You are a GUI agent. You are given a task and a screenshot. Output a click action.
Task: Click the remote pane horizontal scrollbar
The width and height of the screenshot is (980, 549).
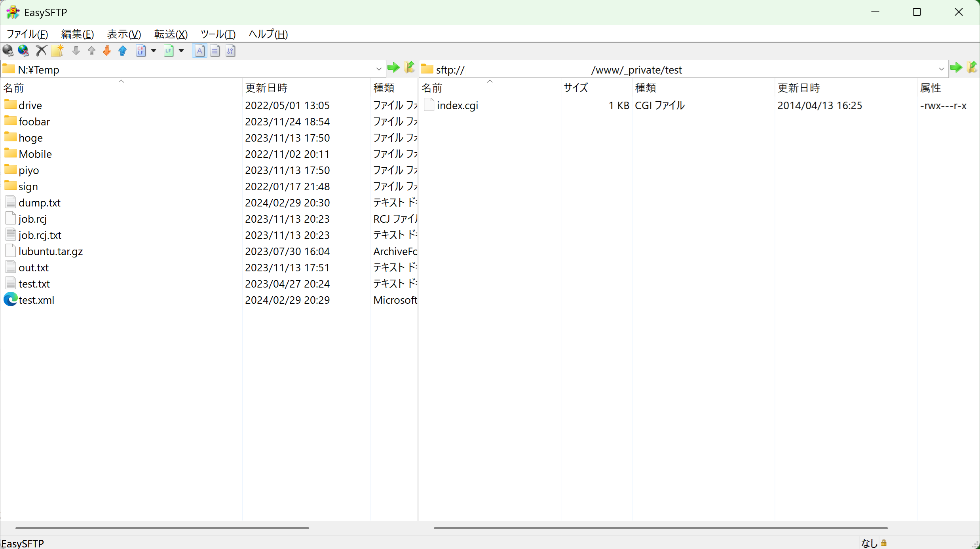tap(661, 528)
